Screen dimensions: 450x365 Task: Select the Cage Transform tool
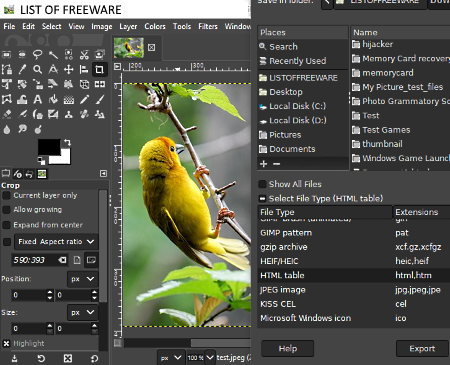tap(7, 99)
